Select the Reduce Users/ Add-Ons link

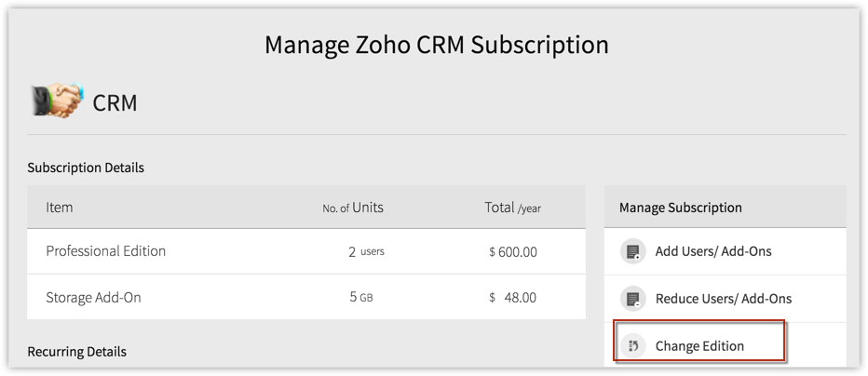[723, 299]
